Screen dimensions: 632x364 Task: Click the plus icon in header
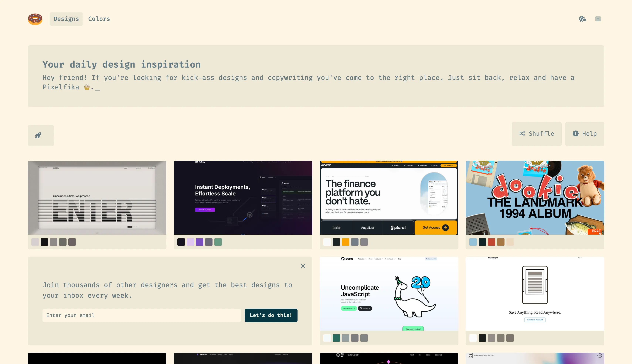(598, 19)
